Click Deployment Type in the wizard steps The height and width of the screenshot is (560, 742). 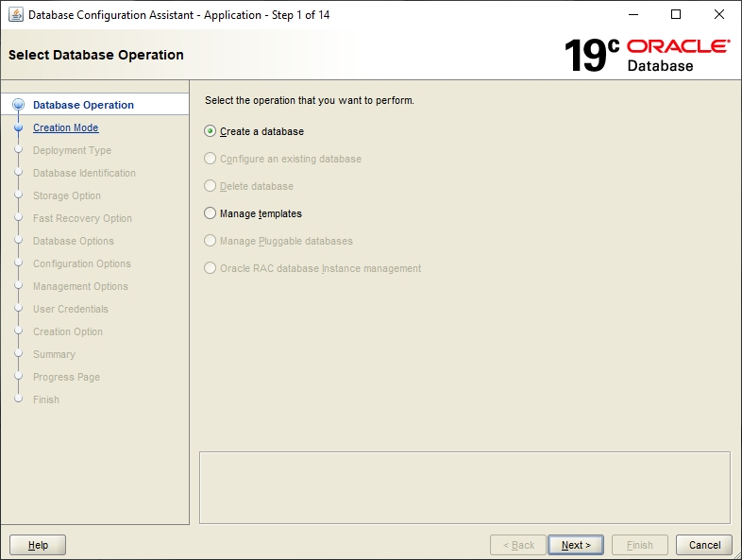[72, 150]
